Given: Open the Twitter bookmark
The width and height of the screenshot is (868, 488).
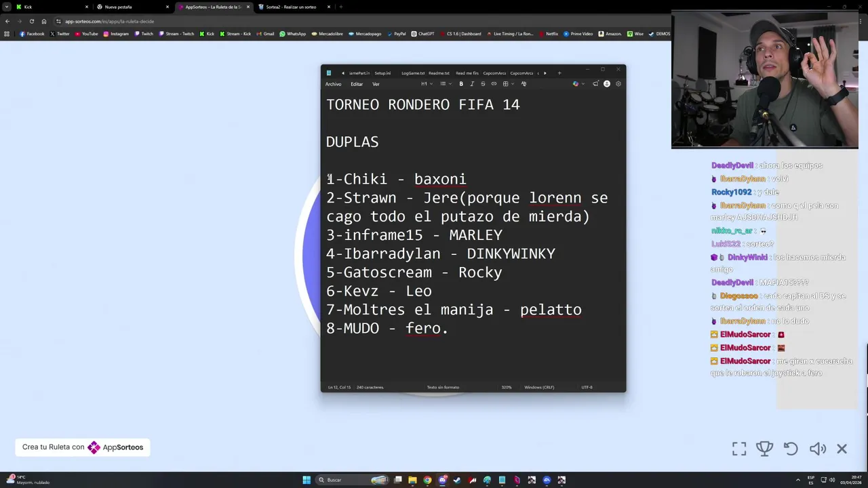Looking at the screenshot, I should (x=60, y=34).
